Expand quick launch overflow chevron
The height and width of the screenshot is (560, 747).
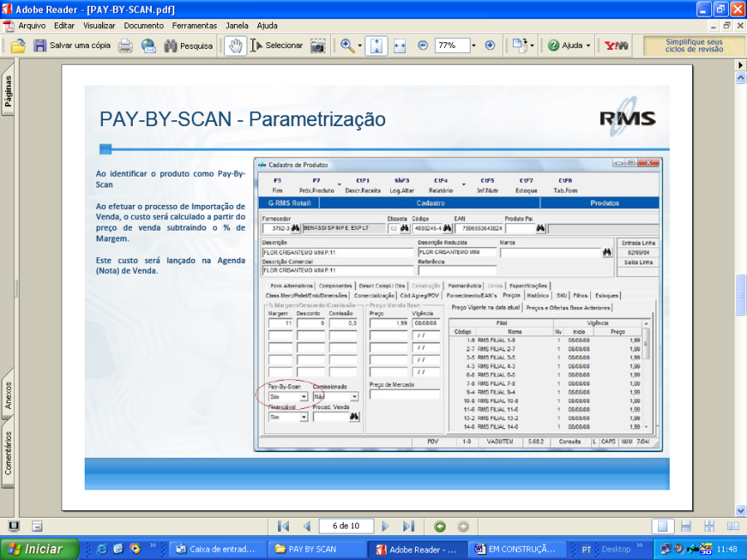(x=153, y=546)
